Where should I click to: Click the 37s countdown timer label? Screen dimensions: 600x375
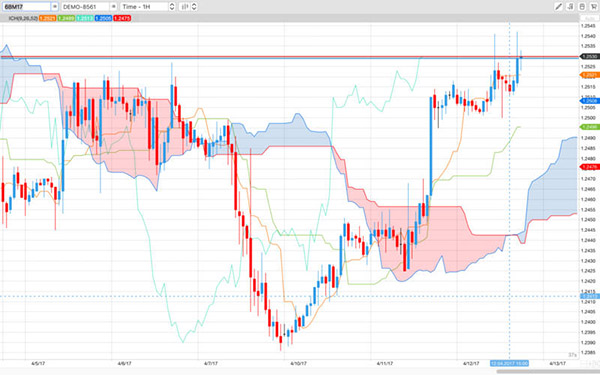coord(572,355)
